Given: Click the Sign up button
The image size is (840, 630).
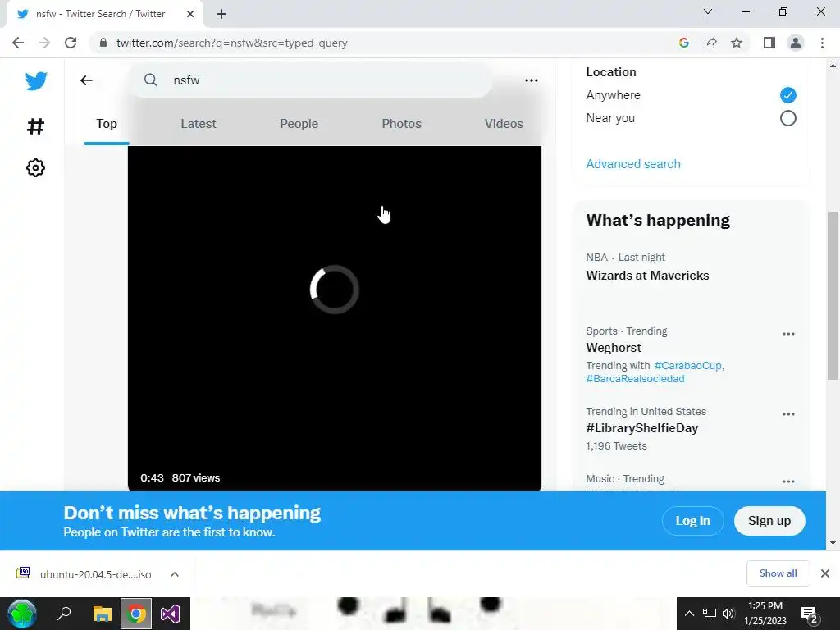Looking at the screenshot, I should click(769, 521).
